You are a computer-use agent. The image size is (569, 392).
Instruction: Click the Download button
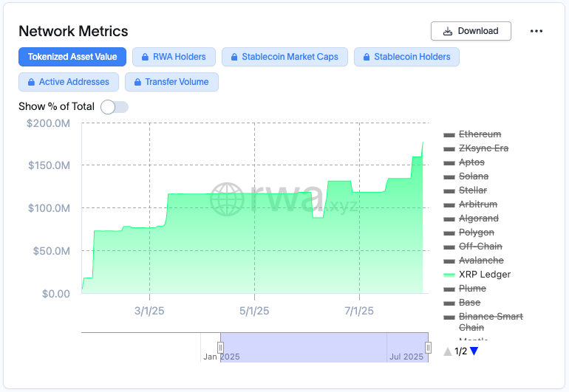pyautogui.click(x=471, y=31)
